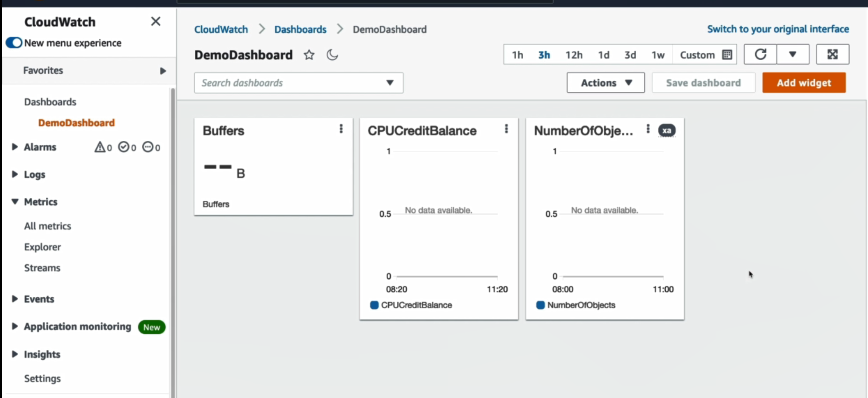Open CPUCreditBalance widget options menu
Image resolution: width=868 pixels, height=398 pixels.
pos(506,129)
